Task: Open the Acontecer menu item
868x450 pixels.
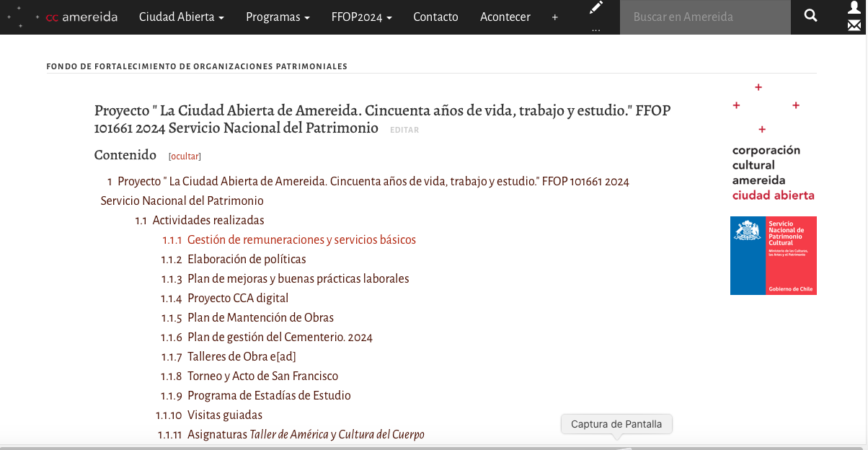Action: pos(505,17)
